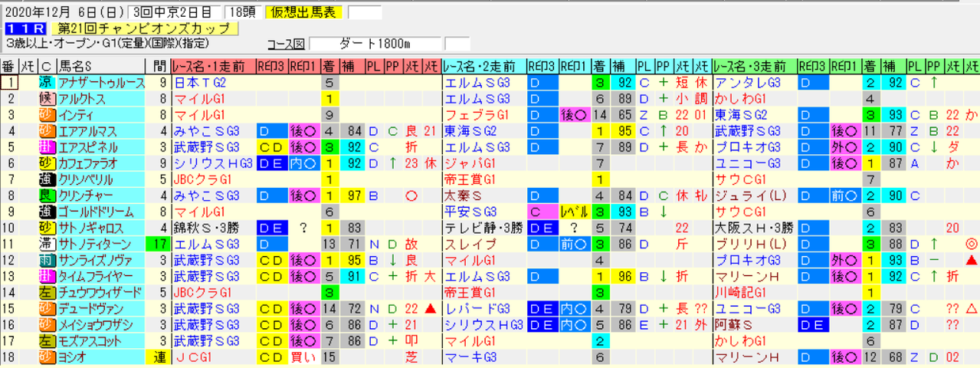Select the レパードG3 race cell
The image size is (980, 368).
coord(483,308)
